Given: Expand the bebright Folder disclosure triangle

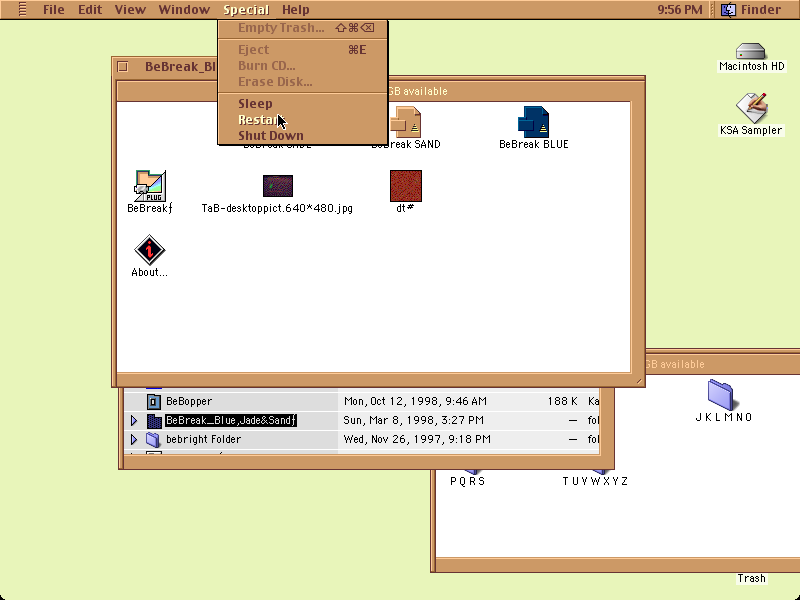Looking at the screenshot, I should pos(134,439).
